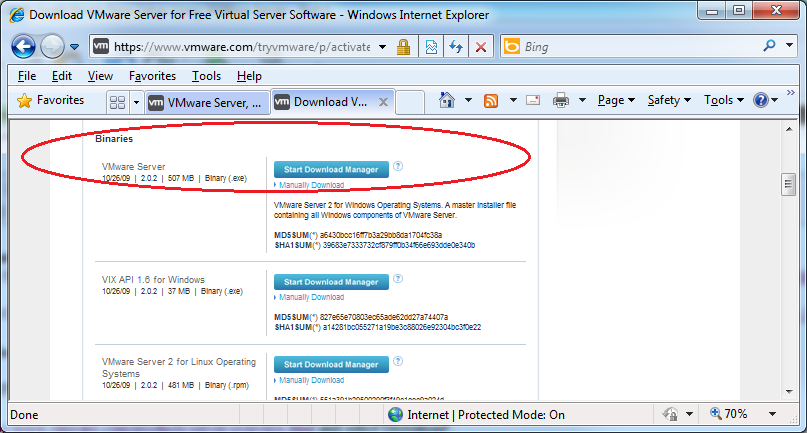The image size is (807, 433).
Task: Click the search magnifier icon
Action: 769,46
